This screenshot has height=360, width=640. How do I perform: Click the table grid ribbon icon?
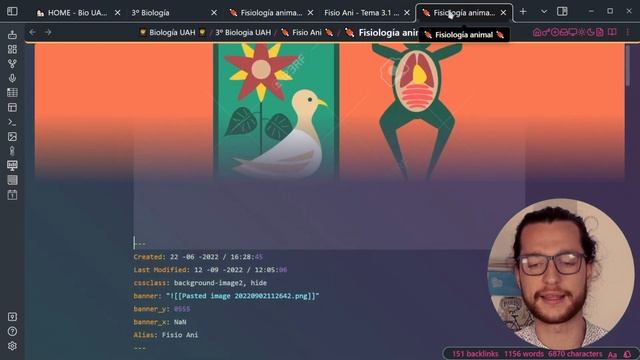point(12,93)
